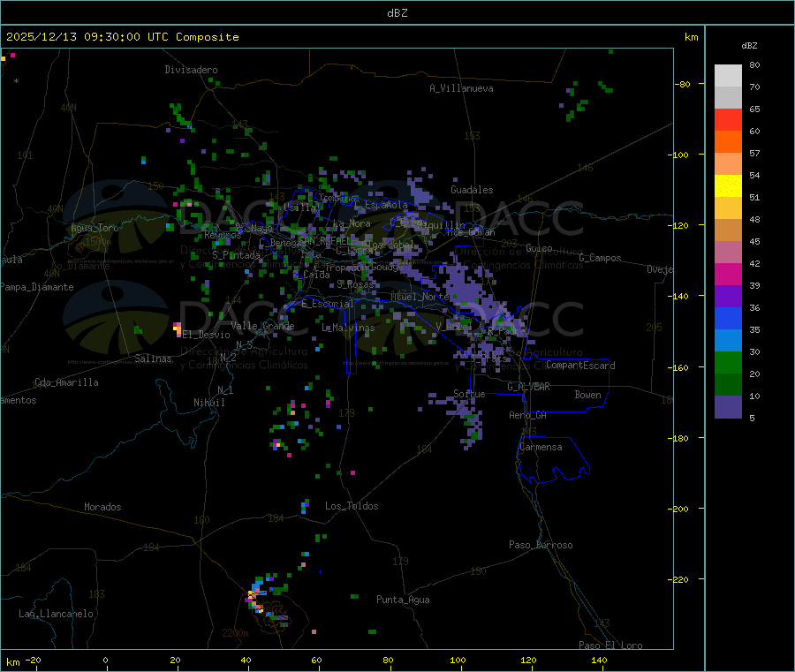Click the 'Divisadero' map label
This screenshot has height=672, width=795.
pyautogui.click(x=191, y=70)
